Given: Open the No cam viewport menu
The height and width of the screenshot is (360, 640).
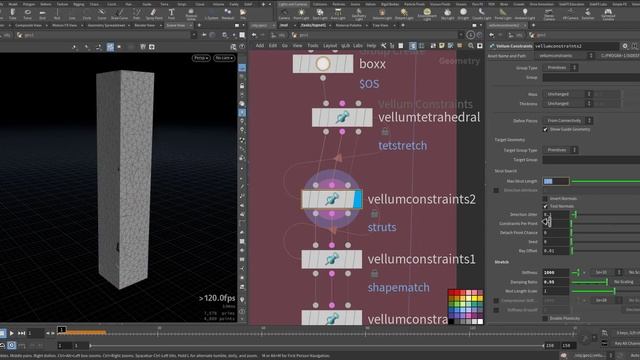Looking at the screenshot, I should pos(224,58).
